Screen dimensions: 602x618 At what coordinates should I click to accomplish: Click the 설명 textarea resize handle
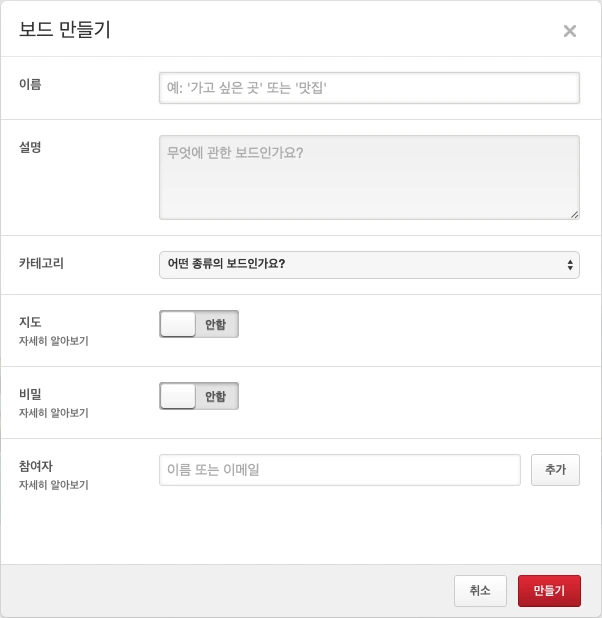[574, 213]
